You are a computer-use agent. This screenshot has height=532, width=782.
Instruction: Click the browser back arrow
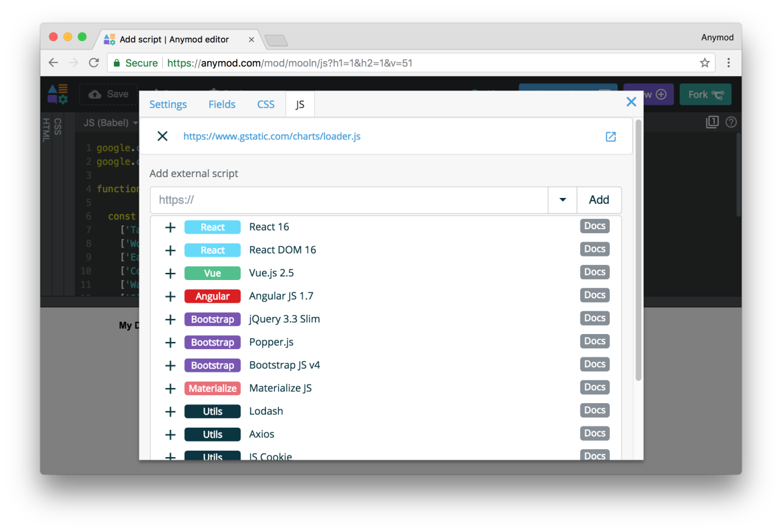[53, 63]
